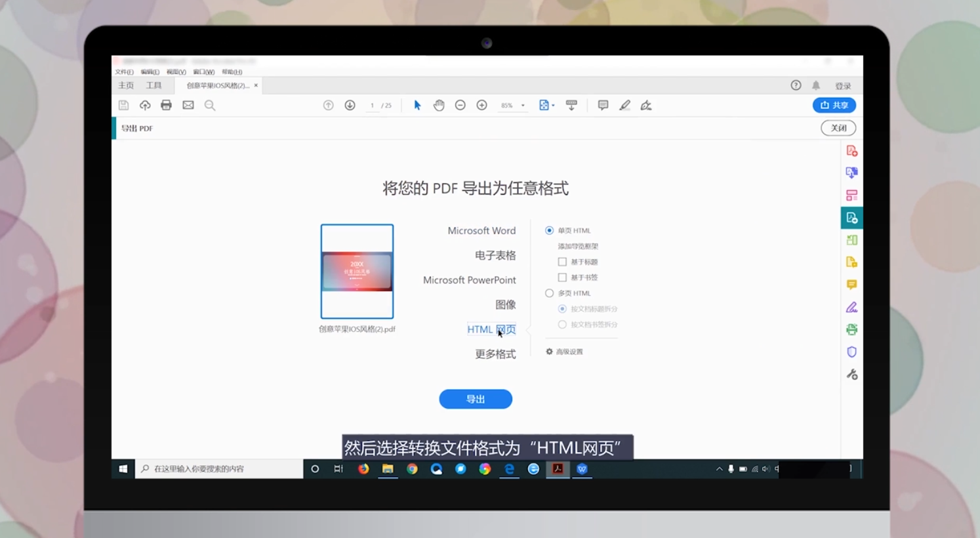980x538 pixels.
Task: Select the highlighter pen tool
Action: click(624, 105)
